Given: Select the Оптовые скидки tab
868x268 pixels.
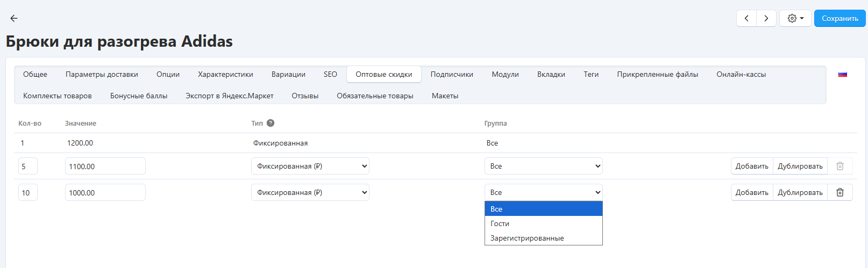Looking at the screenshot, I should (x=384, y=74).
